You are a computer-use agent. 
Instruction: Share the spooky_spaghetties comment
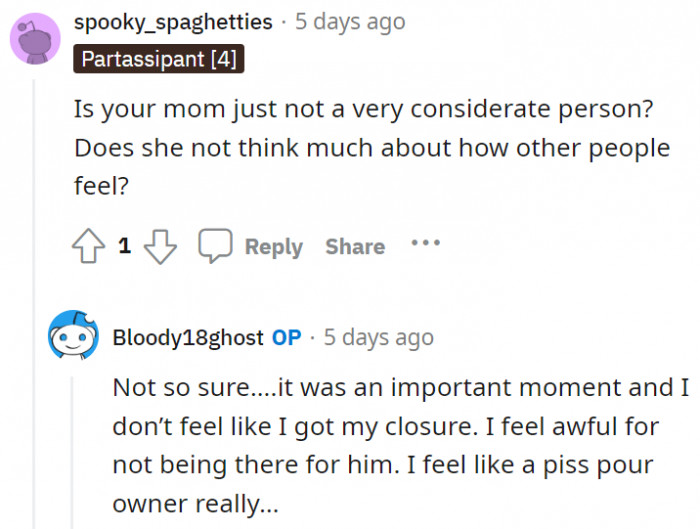click(x=354, y=247)
